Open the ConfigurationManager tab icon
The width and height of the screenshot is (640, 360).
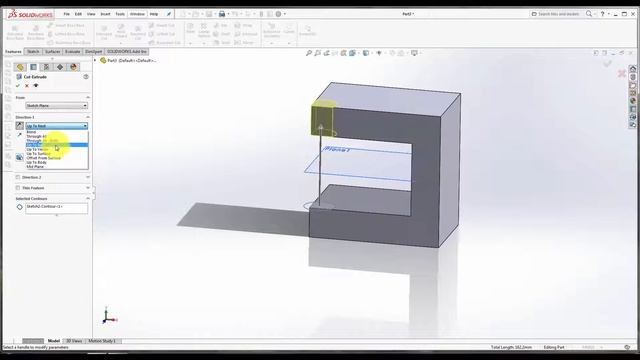pyautogui.click(x=47, y=67)
